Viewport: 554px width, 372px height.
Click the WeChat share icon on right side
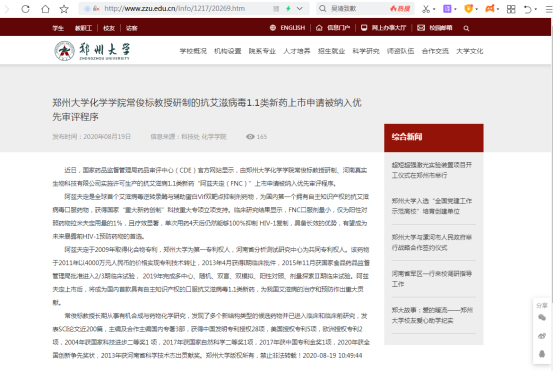point(542,318)
